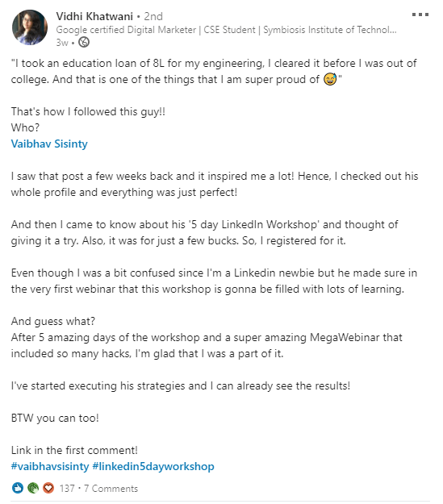Click the 3w post timestamp

pos(62,43)
